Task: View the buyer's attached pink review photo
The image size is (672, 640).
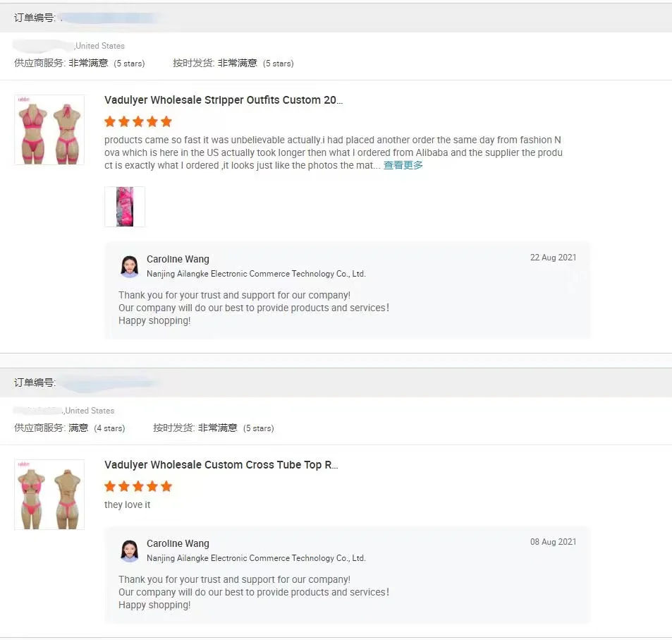Action: point(125,207)
